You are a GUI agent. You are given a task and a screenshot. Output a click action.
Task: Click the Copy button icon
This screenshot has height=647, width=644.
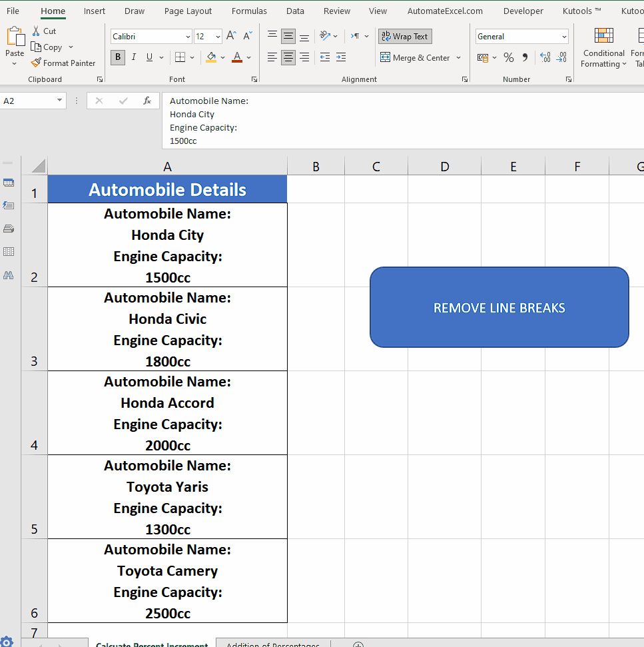coord(36,47)
